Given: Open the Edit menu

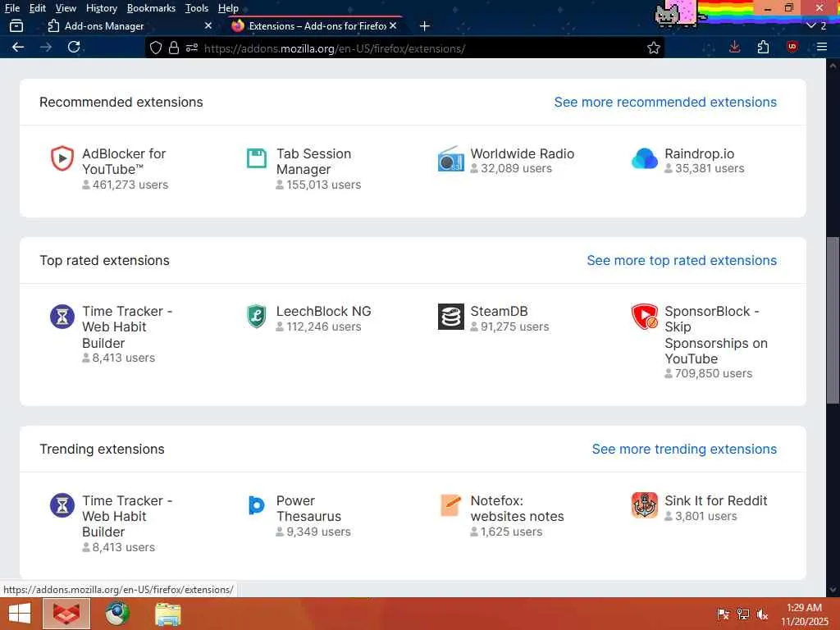Looking at the screenshot, I should coord(37,8).
